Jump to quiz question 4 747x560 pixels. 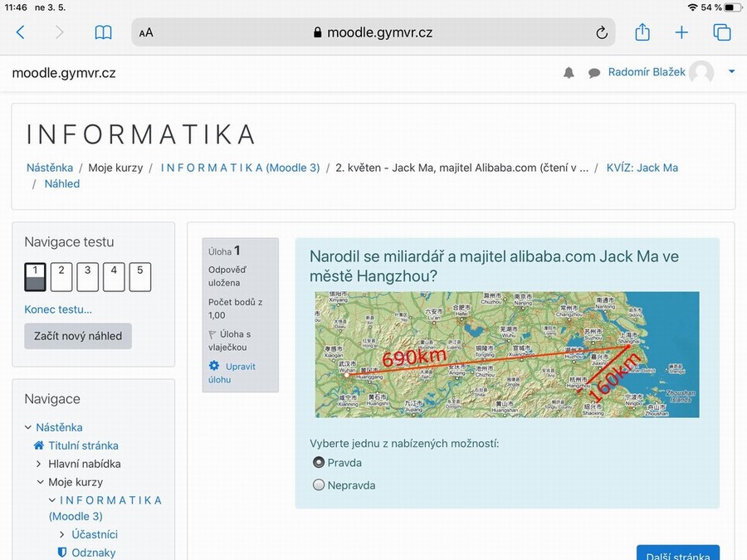tap(114, 276)
